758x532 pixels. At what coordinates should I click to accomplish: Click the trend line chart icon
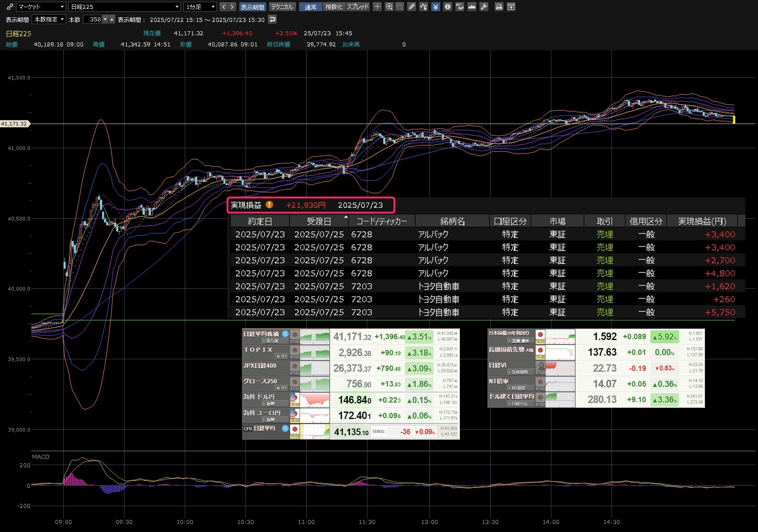[x=424, y=7]
